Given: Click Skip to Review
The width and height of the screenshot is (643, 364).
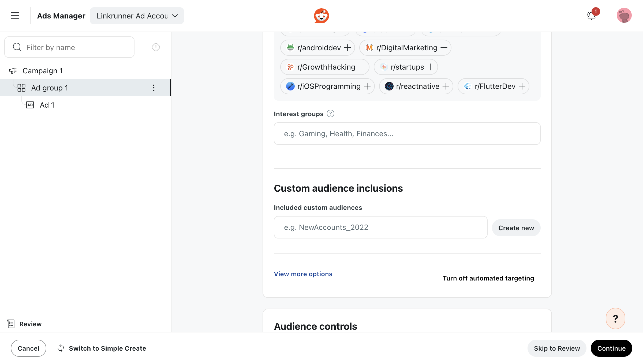Looking at the screenshot, I should [557, 348].
